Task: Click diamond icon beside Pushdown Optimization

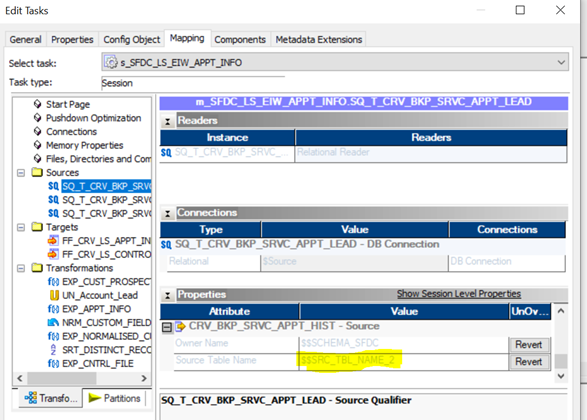Action: [37, 118]
